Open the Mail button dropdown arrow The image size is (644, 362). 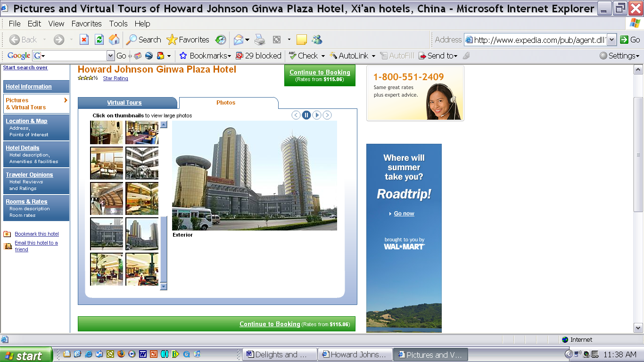(248, 40)
